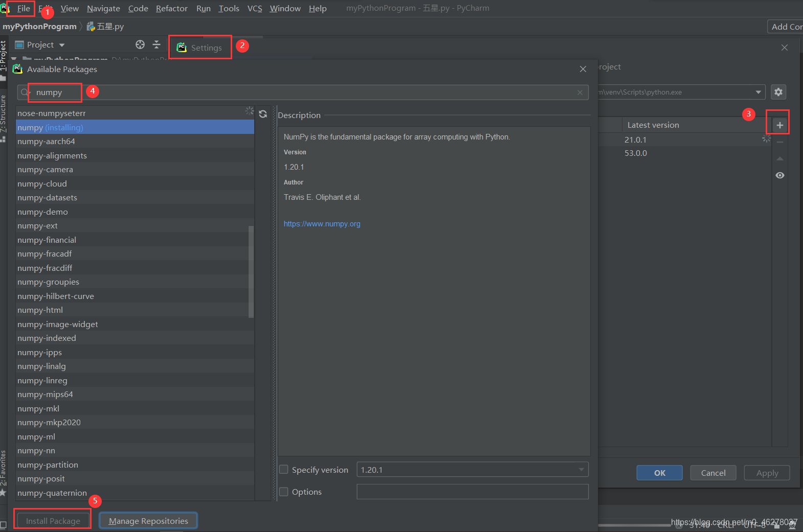Click OK in the Settings dialog
This screenshot has width=803, height=532.
click(660, 473)
